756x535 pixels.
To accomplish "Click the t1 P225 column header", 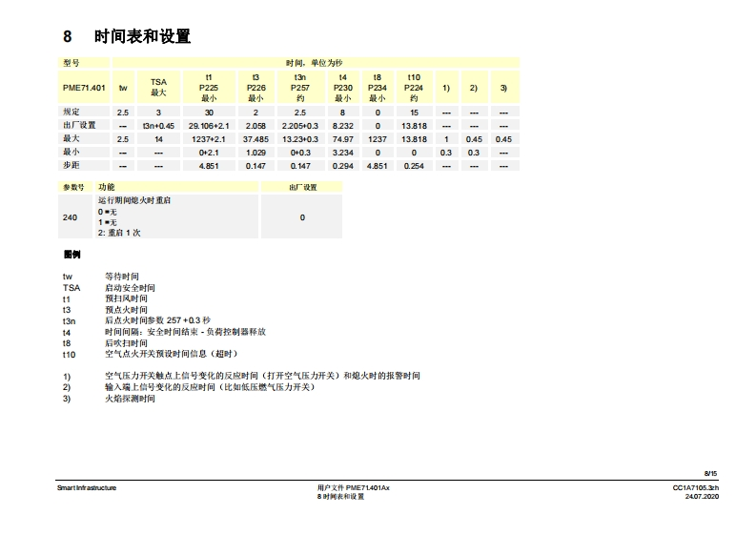I will tap(209, 87).
